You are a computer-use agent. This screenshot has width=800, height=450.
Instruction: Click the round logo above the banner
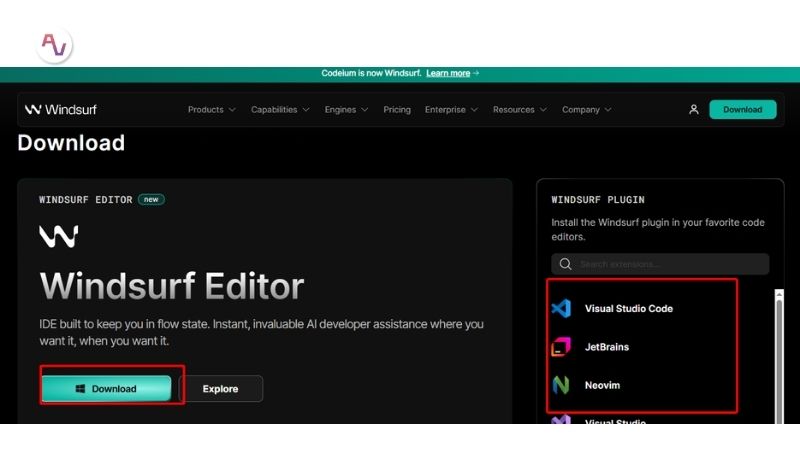point(55,45)
